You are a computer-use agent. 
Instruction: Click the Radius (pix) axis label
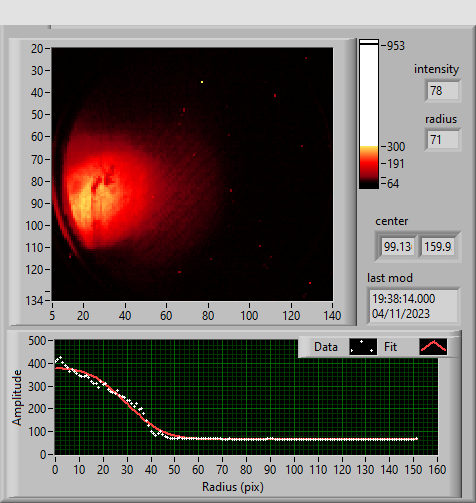(233, 487)
